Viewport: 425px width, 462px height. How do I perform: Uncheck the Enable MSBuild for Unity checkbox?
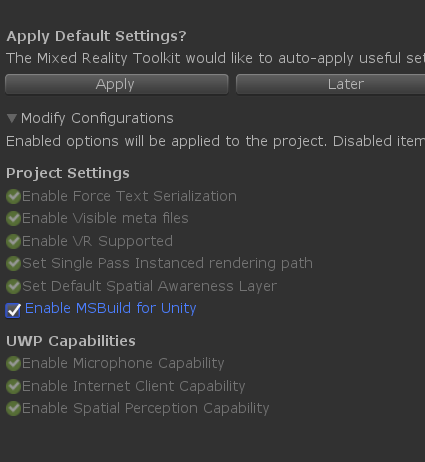(x=13, y=311)
